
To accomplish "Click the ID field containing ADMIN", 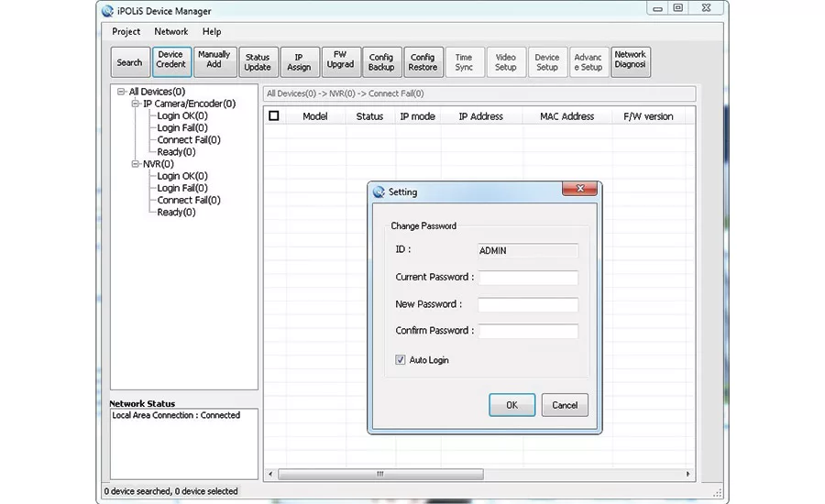I will [528, 251].
